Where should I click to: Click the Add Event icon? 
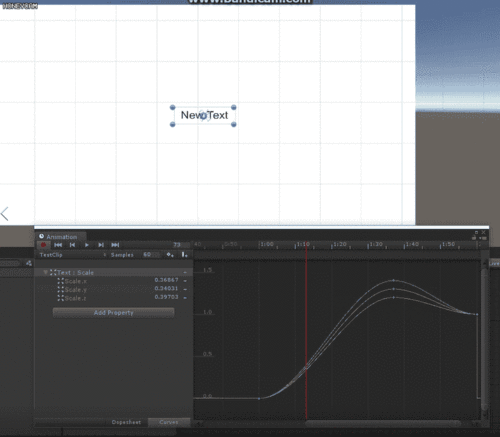(x=184, y=255)
